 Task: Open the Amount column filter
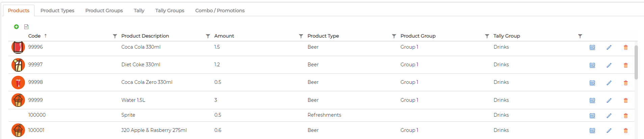tap(301, 36)
